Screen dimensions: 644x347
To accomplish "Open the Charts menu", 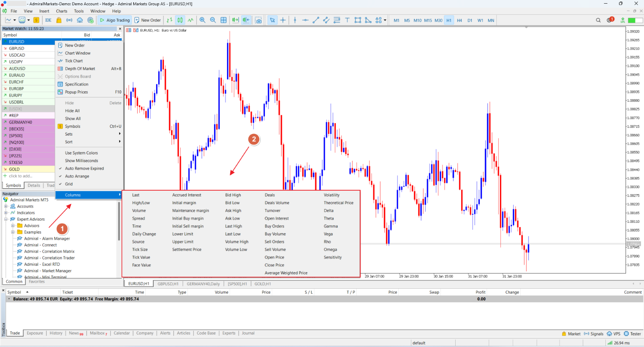I will coord(62,11).
